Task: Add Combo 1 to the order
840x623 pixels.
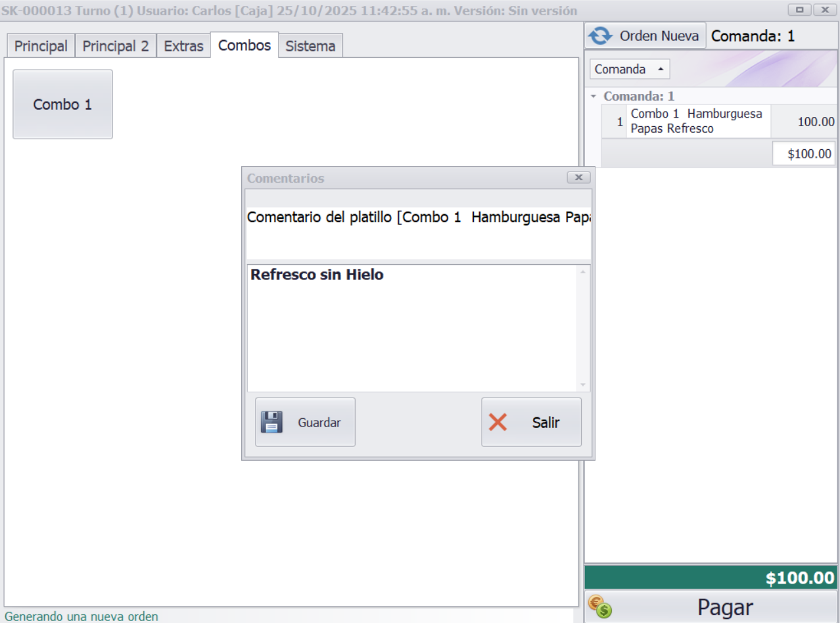Action: pos(62,104)
